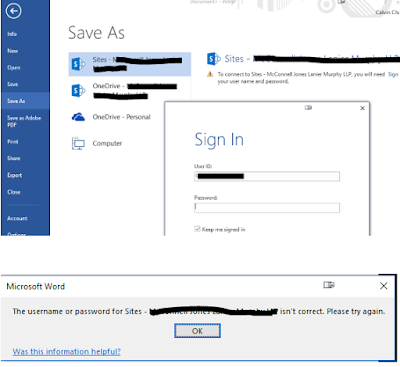Viewport: 400px width, 367px height.
Task: Click the Save As page heading
Action: tap(96, 33)
